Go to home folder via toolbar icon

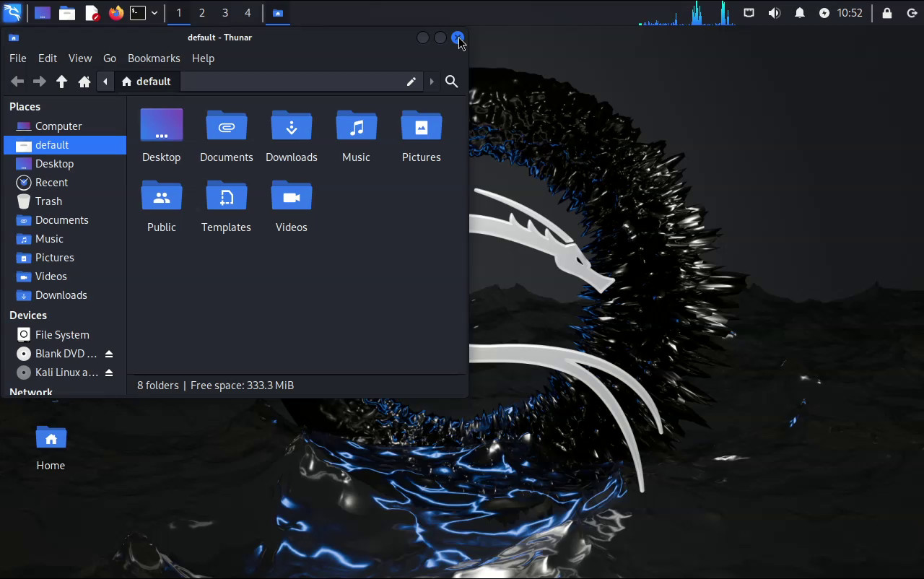point(84,82)
